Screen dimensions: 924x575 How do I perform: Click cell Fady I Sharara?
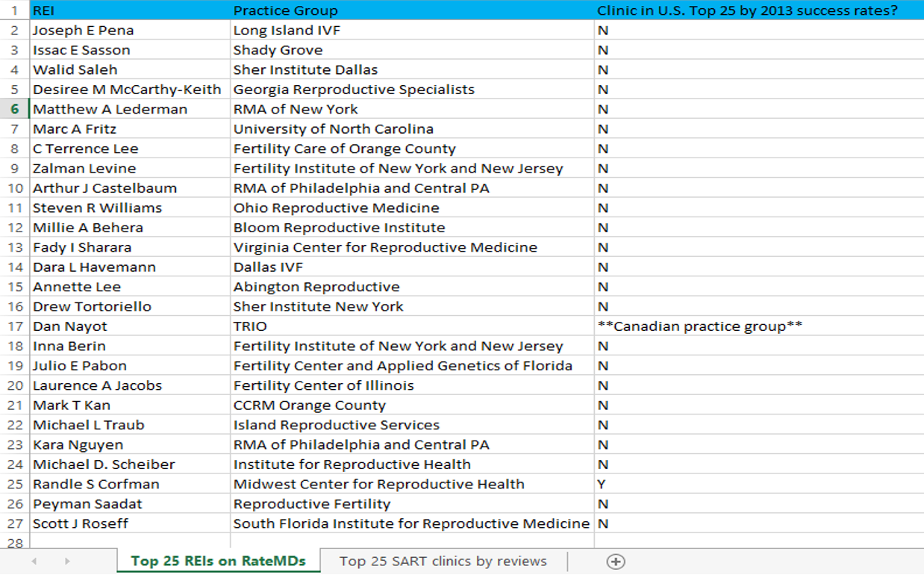click(x=130, y=247)
